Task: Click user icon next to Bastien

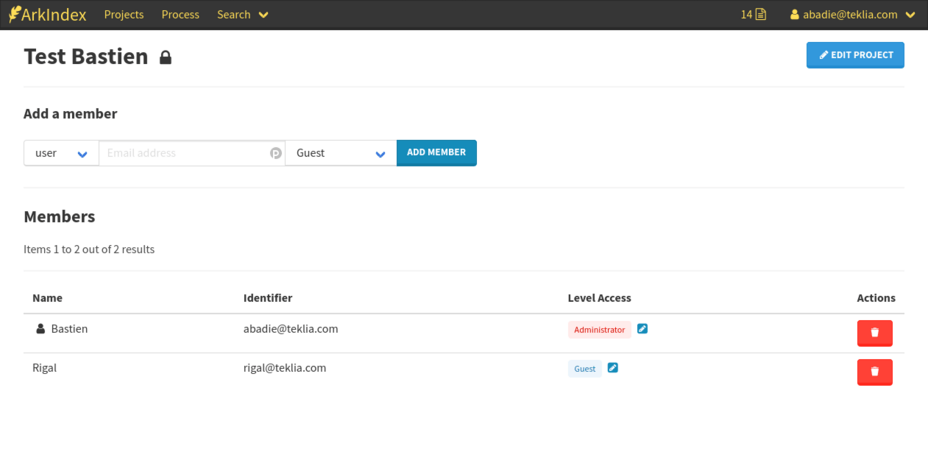Action: pos(41,329)
